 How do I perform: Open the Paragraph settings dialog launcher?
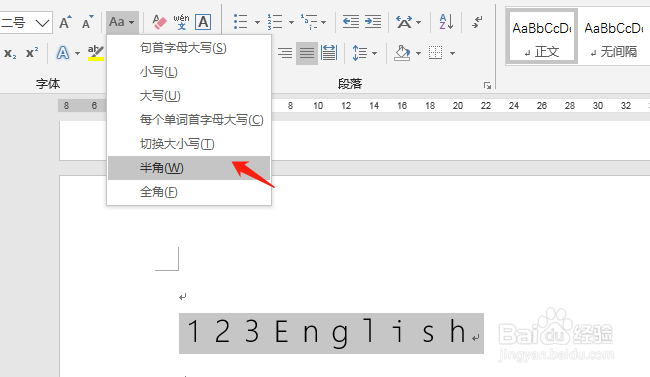487,85
